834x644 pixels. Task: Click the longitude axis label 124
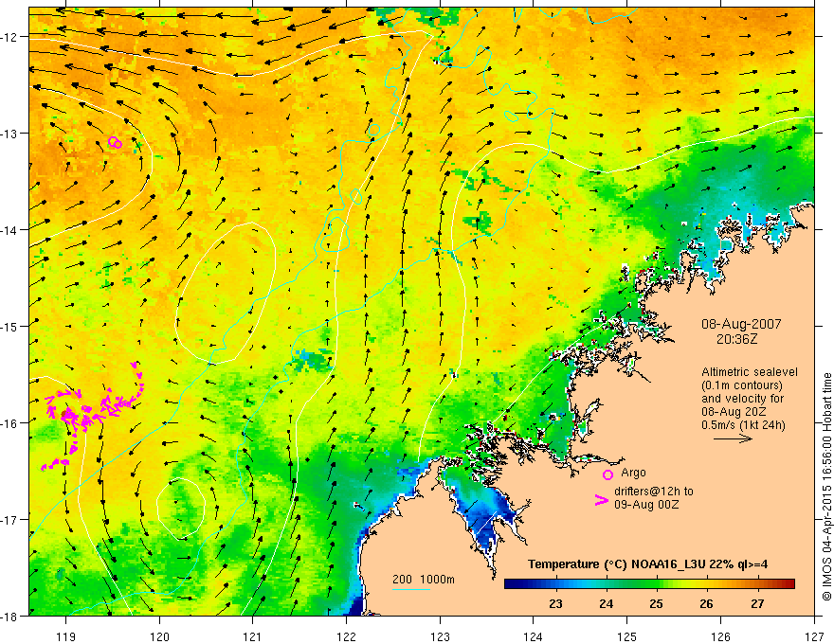(534, 636)
